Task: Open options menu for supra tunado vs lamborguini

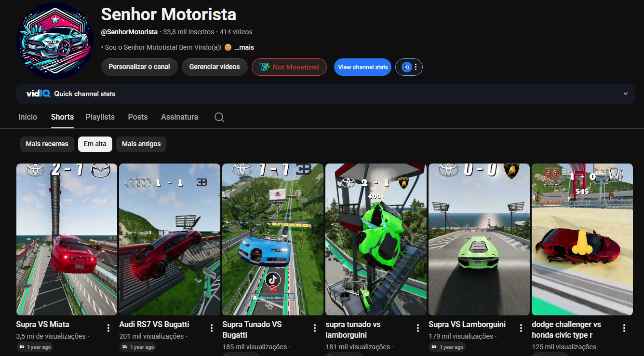Action: pos(417,328)
